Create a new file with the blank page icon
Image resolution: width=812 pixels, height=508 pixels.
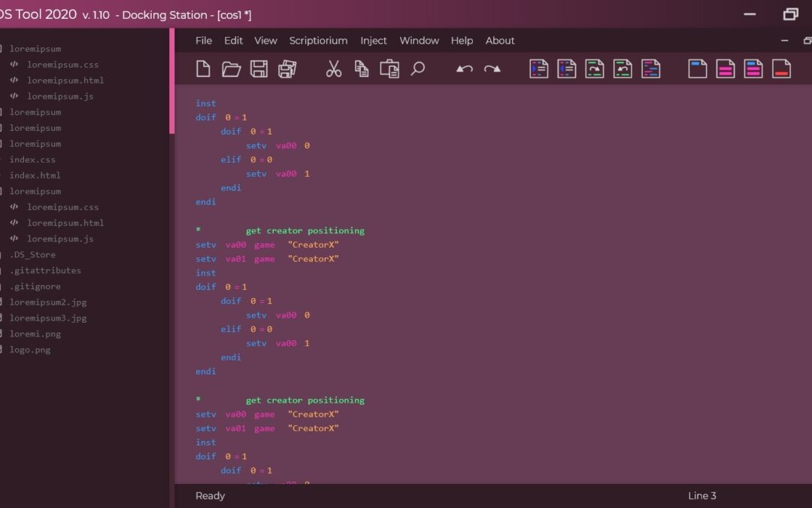(203, 68)
